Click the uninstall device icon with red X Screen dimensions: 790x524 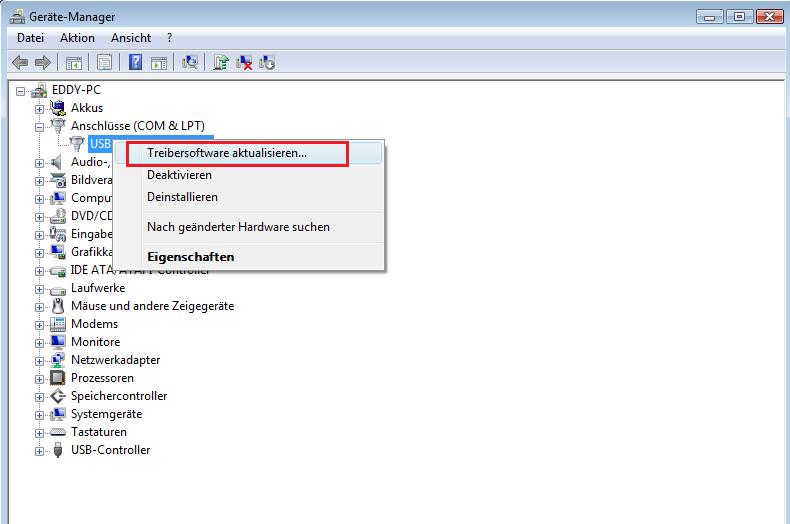click(x=245, y=63)
